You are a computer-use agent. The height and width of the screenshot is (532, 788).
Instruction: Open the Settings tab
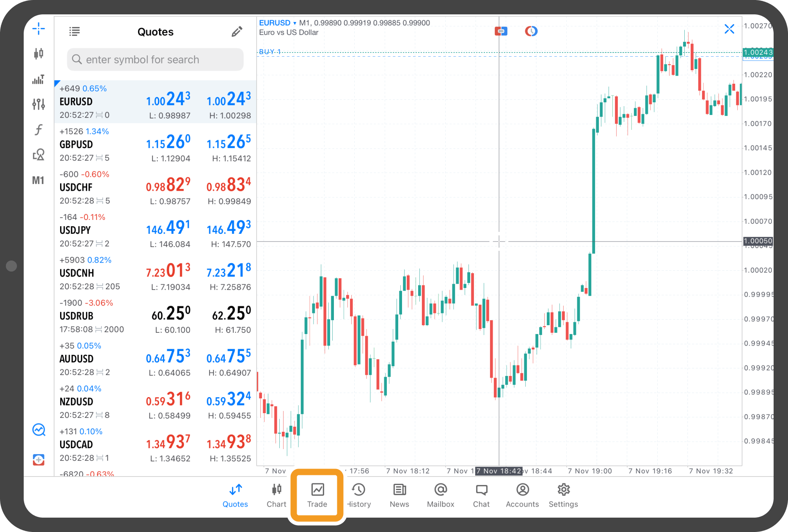click(563, 495)
